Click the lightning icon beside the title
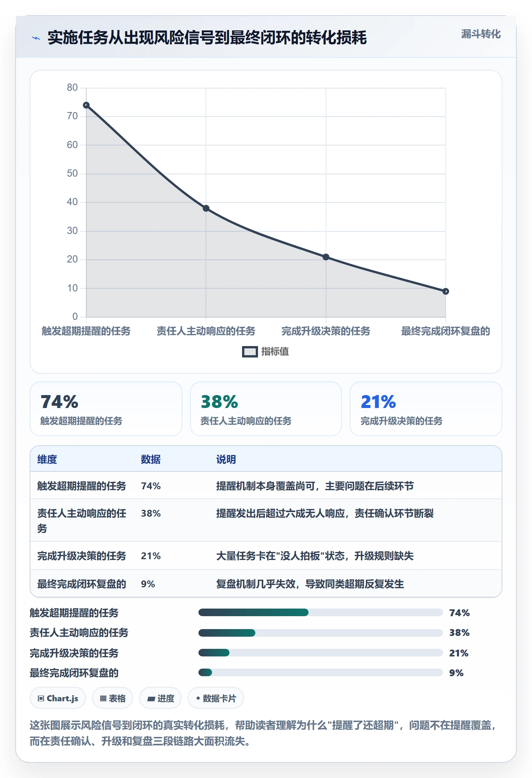The width and height of the screenshot is (532, 778). (36, 38)
